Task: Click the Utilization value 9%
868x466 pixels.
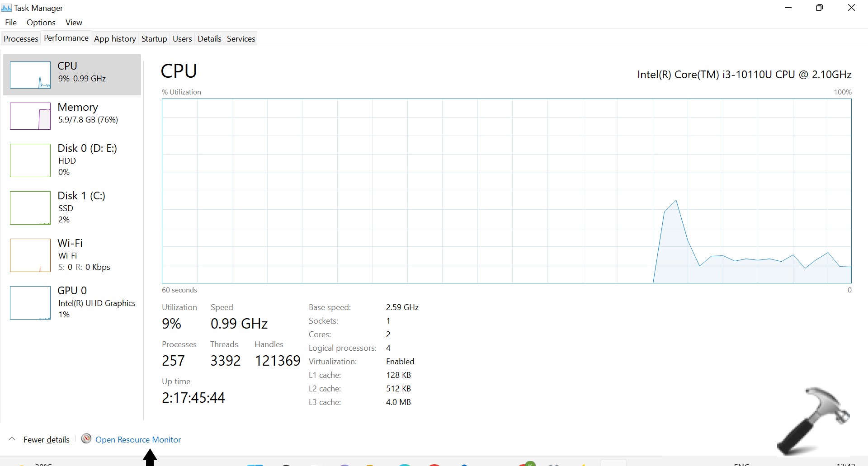Action: [x=172, y=324]
